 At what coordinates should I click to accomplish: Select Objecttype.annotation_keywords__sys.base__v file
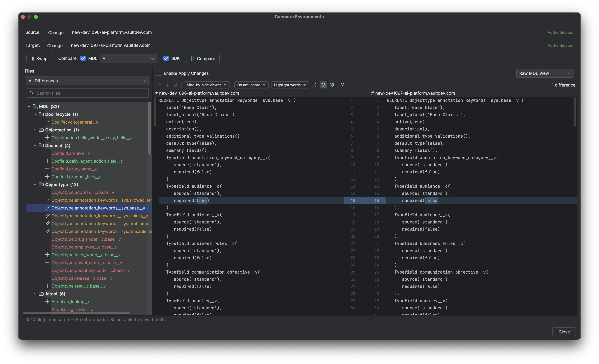click(98, 208)
